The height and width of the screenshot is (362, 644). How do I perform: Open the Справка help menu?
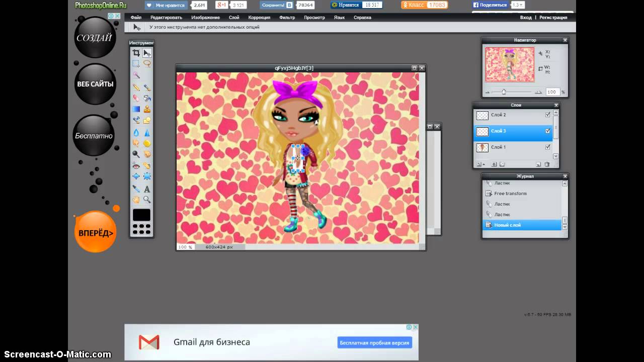click(x=362, y=18)
